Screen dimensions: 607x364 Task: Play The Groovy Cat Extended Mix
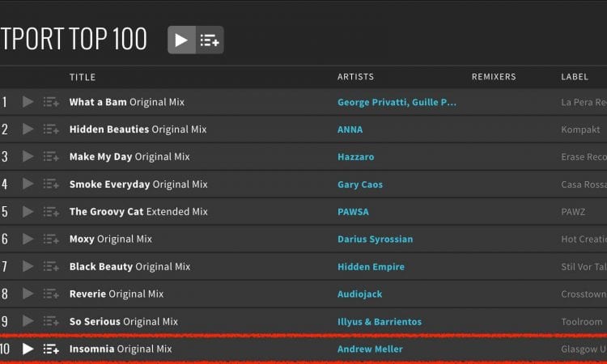pos(28,212)
